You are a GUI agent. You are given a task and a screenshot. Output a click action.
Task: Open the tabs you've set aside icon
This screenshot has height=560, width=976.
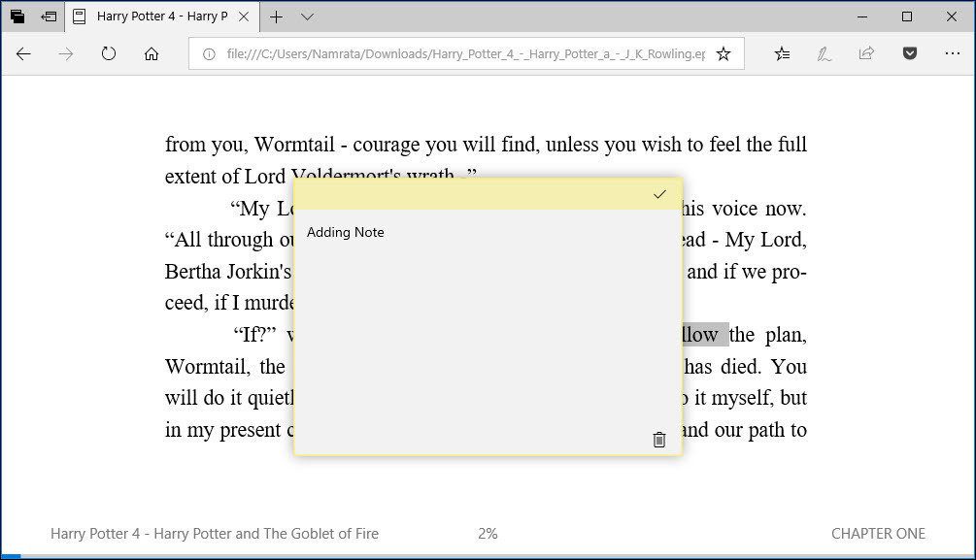click(x=17, y=16)
